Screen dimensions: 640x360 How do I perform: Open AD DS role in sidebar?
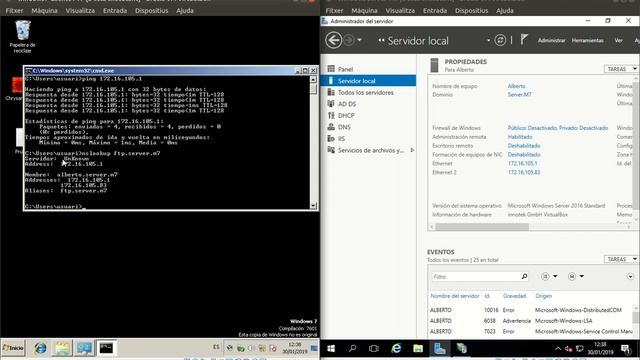click(347, 104)
